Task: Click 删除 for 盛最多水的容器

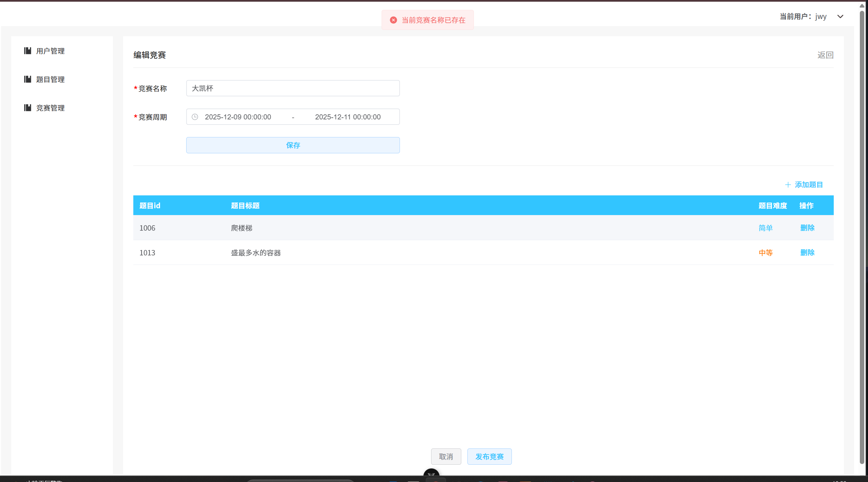Action: [x=807, y=252]
